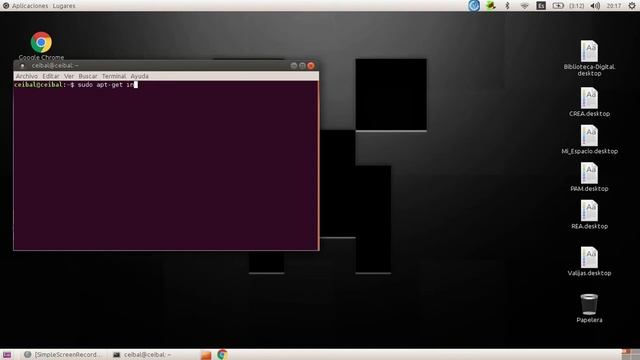
Task: Open Ver menu in terminal
Action: (x=69, y=76)
